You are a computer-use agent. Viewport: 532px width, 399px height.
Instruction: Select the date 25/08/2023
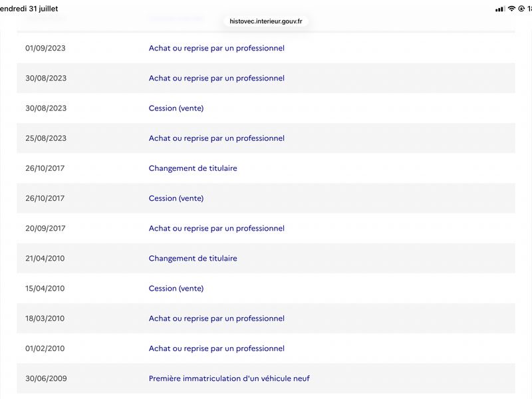[46, 138]
